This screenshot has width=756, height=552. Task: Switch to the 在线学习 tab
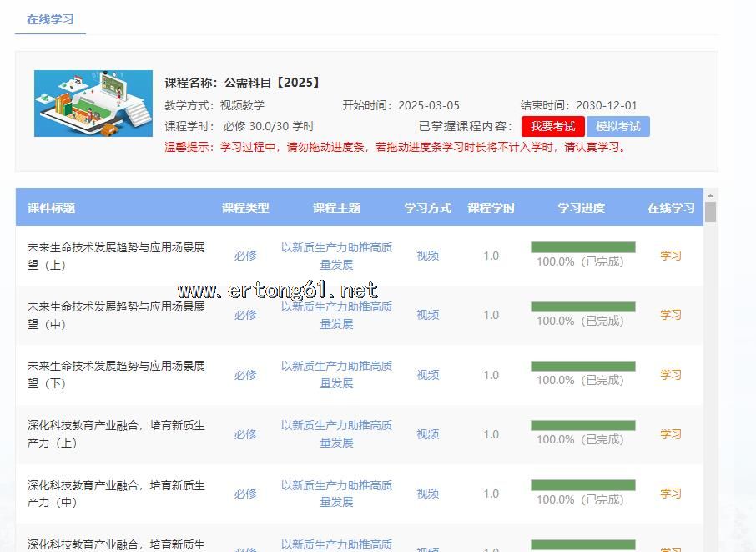50,19
